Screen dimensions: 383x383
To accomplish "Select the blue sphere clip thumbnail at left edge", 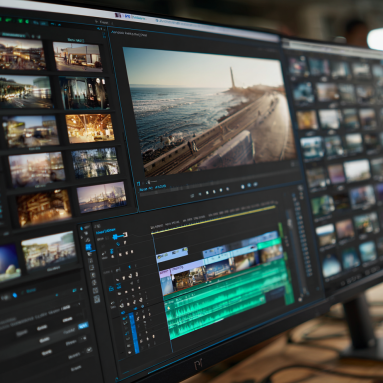I will pos(9,262).
